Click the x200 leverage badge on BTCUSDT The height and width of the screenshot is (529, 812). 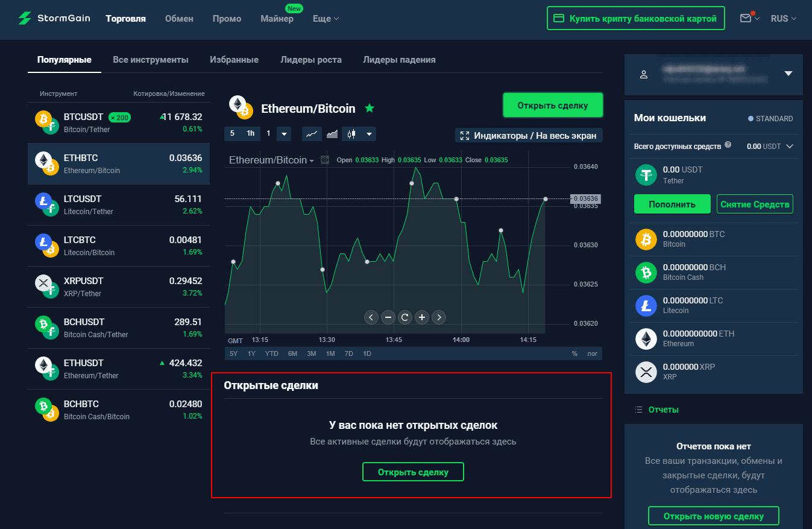coord(120,118)
